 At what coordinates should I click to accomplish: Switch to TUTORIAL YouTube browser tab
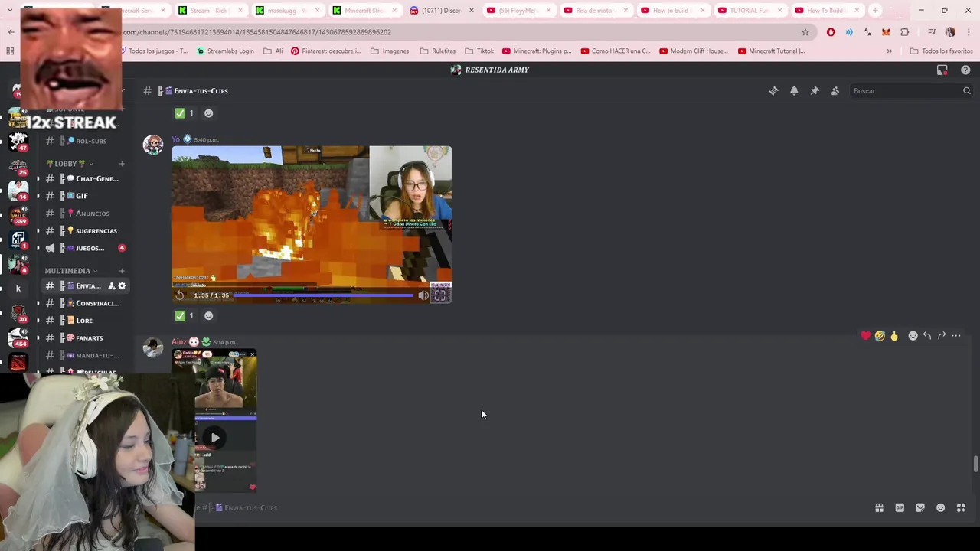(750, 11)
